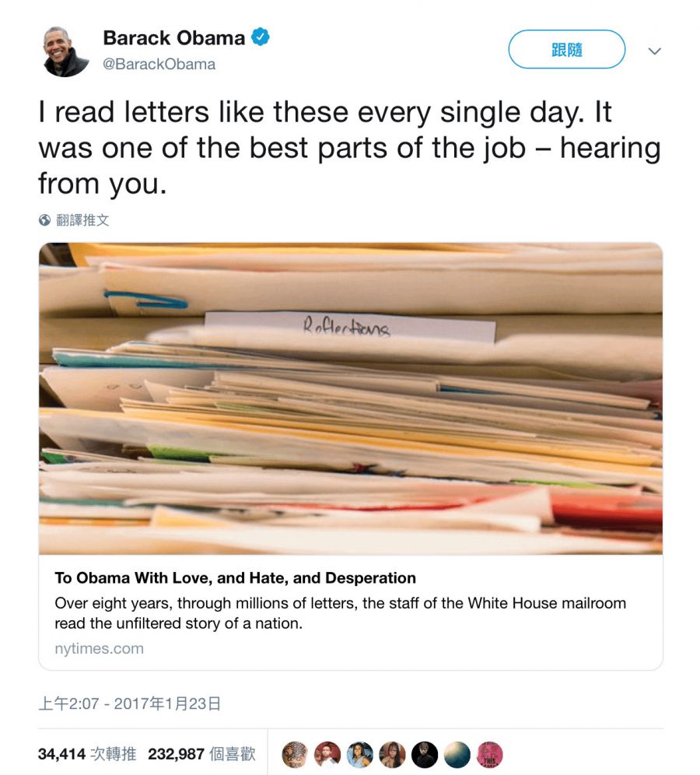The width and height of the screenshot is (700, 775).
Task: Open second liker avatar with red background
Action: (327, 755)
